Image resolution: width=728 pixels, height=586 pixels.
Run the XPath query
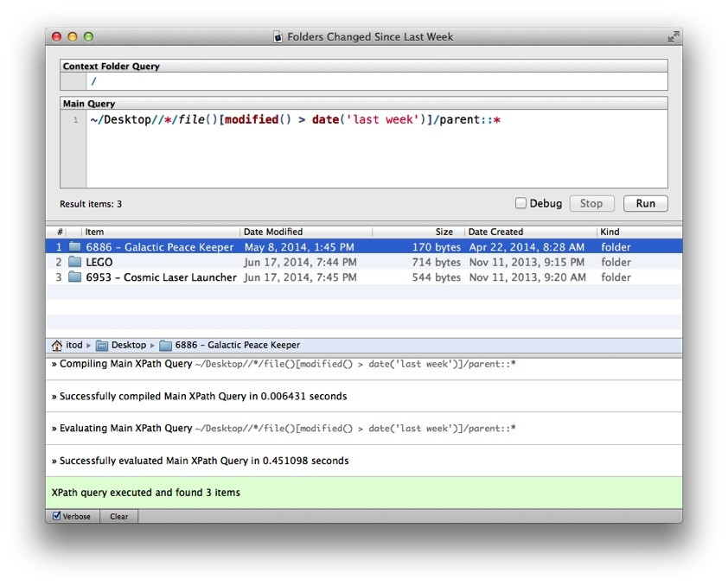tap(645, 204)
